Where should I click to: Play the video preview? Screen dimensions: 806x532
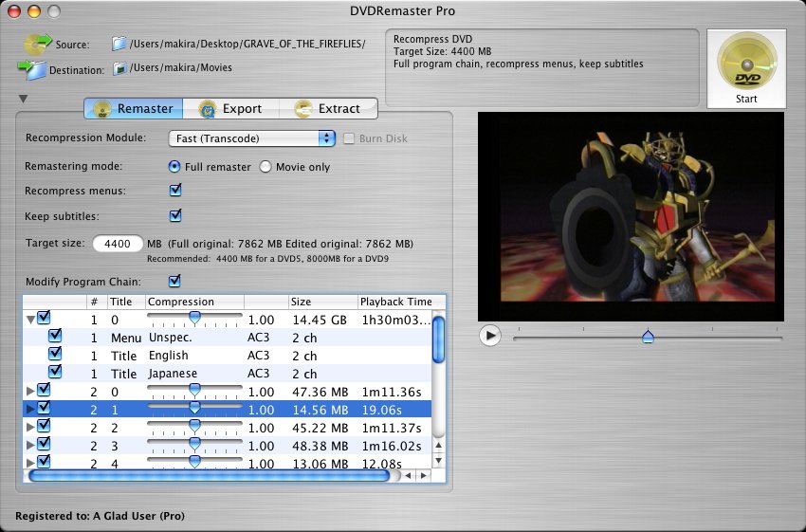click(x=490, y=336)
